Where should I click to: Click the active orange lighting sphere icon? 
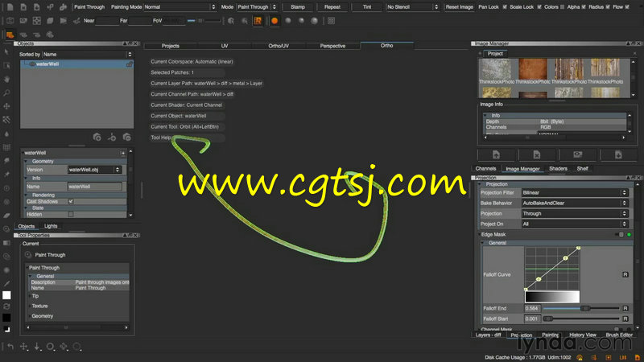tap(275, 21)
